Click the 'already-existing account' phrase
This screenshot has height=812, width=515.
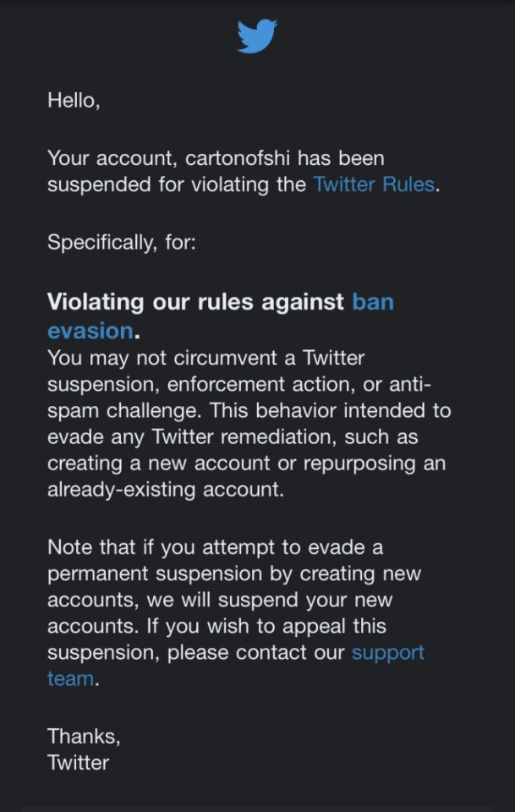[x=165, y=490]
